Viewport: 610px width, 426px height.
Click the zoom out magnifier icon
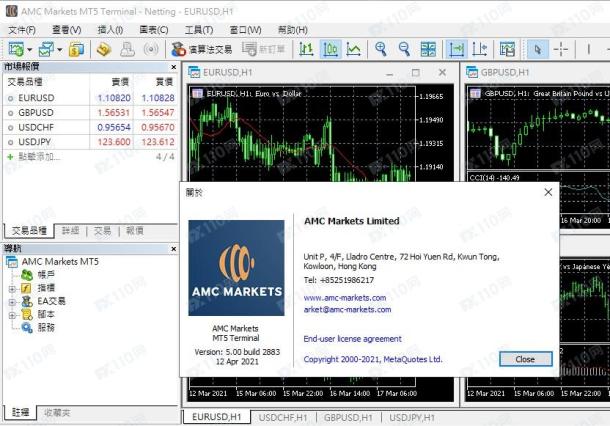click(404, 49)
